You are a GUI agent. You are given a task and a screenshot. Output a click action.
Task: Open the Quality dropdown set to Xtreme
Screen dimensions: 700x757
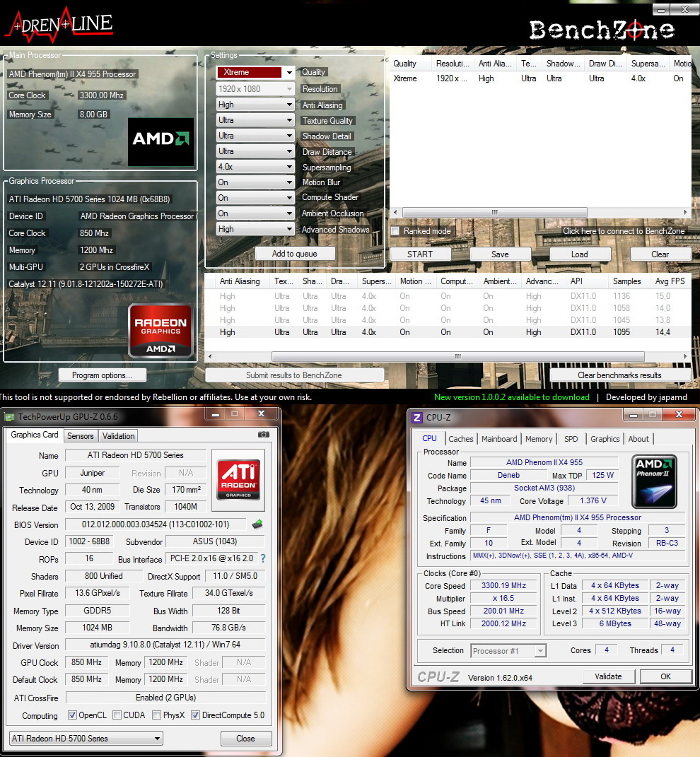[x=255, y=72]
